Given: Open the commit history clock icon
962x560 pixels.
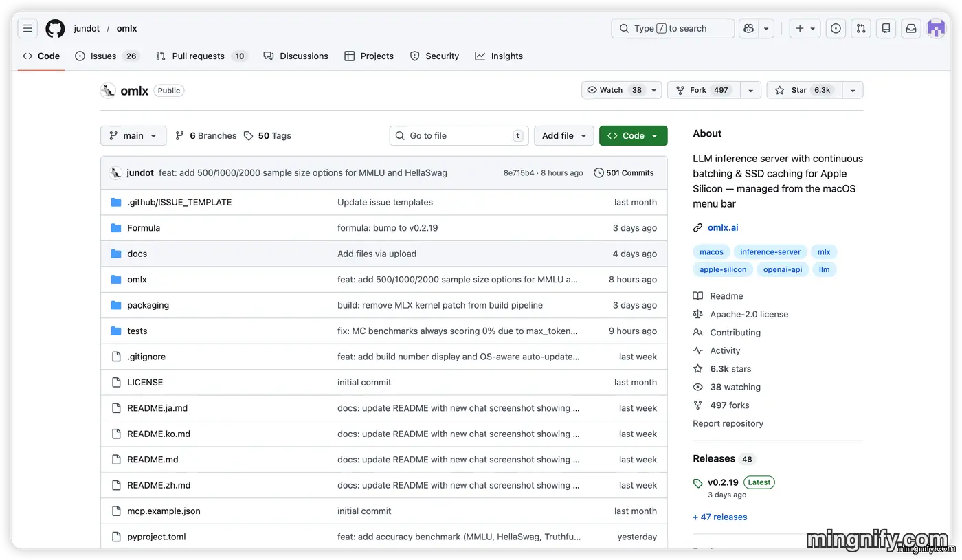Looking at the screenshot, I should coord(599,173).
